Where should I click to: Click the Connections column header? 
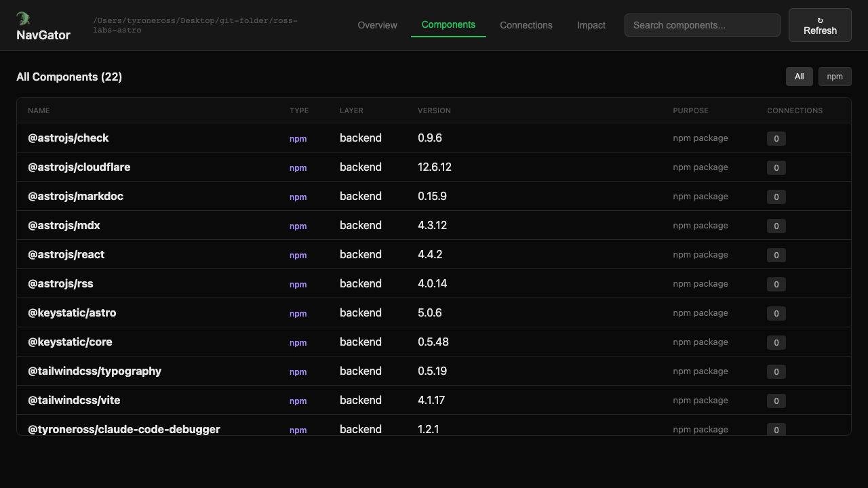(794, 110)
